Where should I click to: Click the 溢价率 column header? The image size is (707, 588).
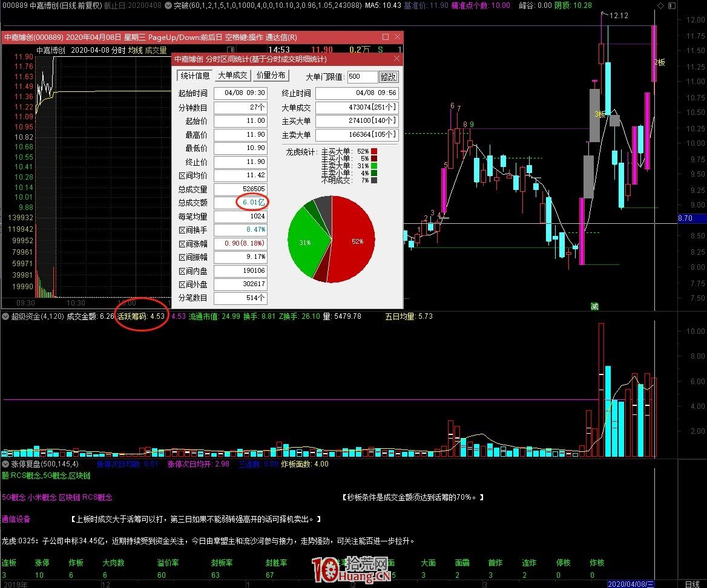pyautogui.click(x=168, y=563)
